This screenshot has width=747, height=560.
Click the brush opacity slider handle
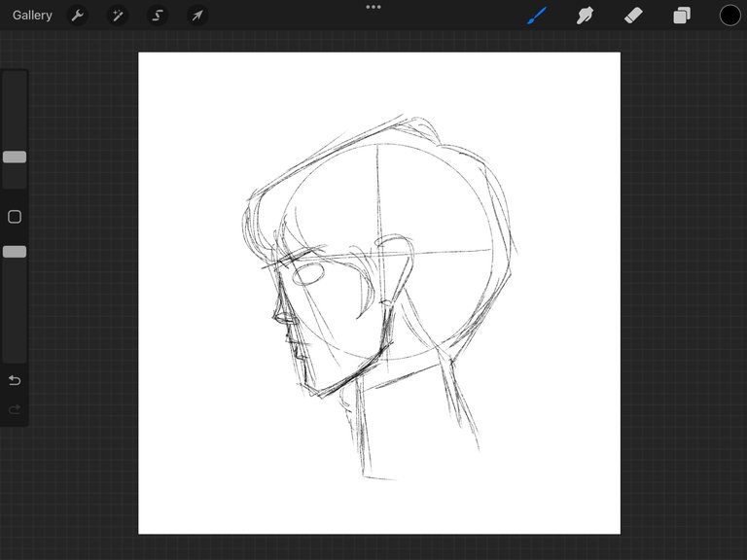click(x=15, y=252)
